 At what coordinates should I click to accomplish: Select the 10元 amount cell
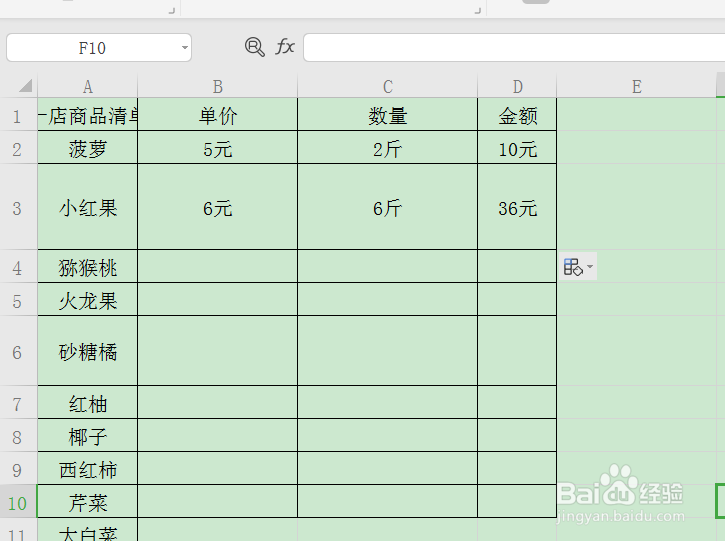(517, 148)
